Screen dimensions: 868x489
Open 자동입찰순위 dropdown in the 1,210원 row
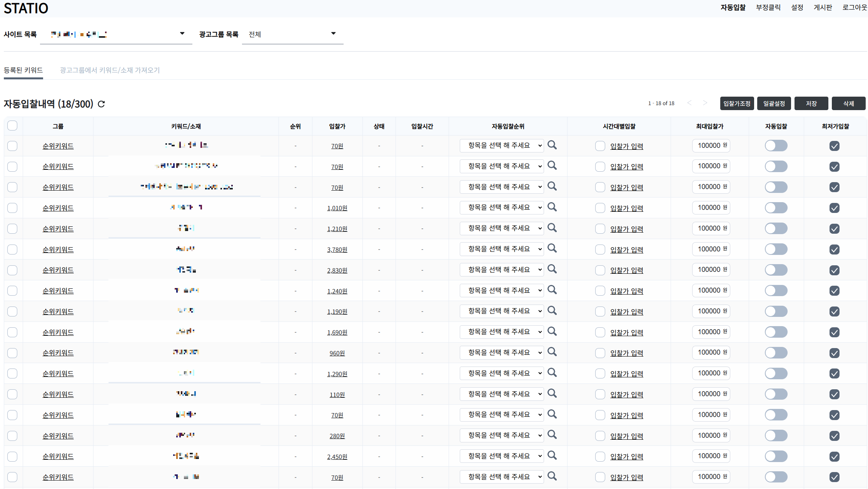tap(501, 228)
